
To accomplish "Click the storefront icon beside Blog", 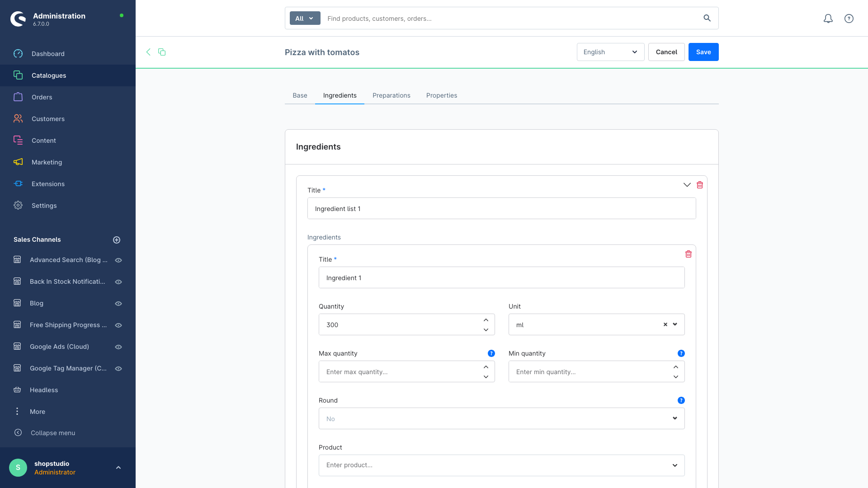I will [x=17, y=303].
